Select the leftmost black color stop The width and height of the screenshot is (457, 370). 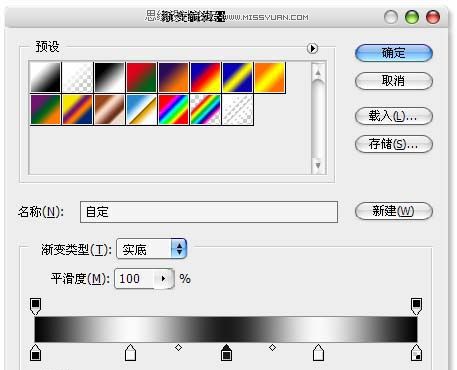[x=35, y=353]
